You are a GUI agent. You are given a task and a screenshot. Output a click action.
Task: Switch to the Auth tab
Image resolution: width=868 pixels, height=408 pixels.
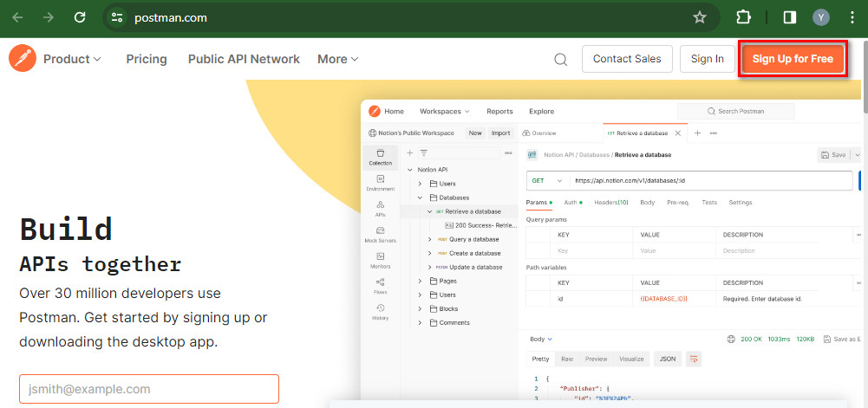pos(572,203)
